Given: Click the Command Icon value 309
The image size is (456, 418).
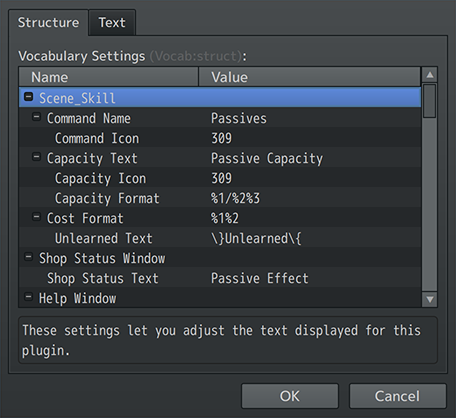Looking at the screenshot, I should click(x=221, y=138).
